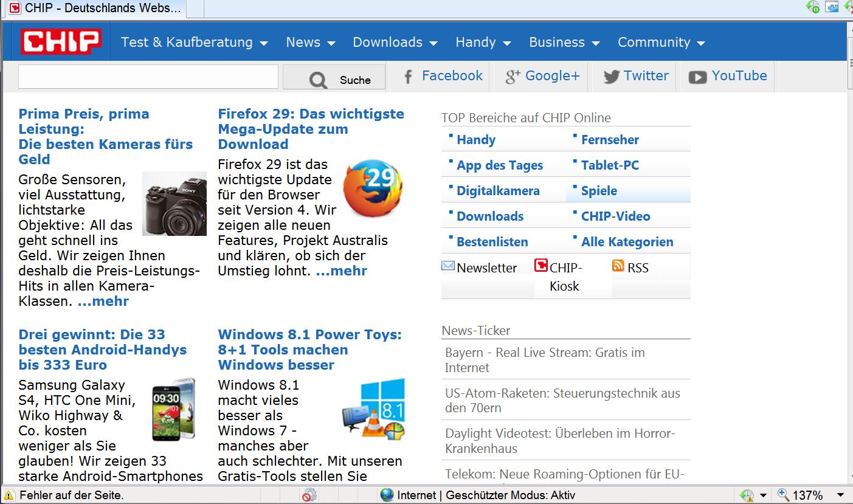Viewport: 853px width, 504px height.
Task: Open the Windows 8.1 tools thumbnail image
Action: 373,409
